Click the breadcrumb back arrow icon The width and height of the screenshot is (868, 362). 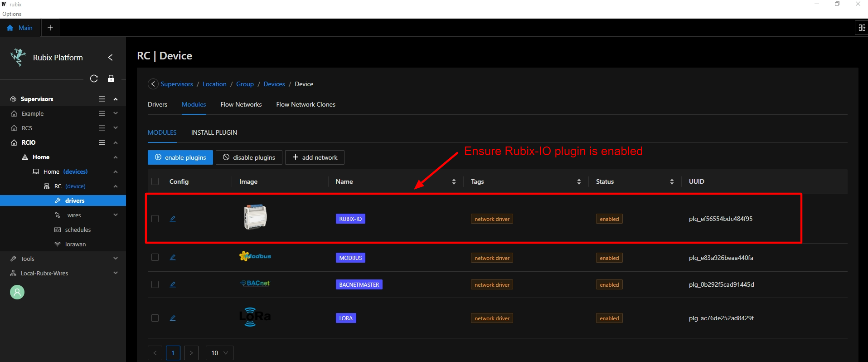[153, 84]
